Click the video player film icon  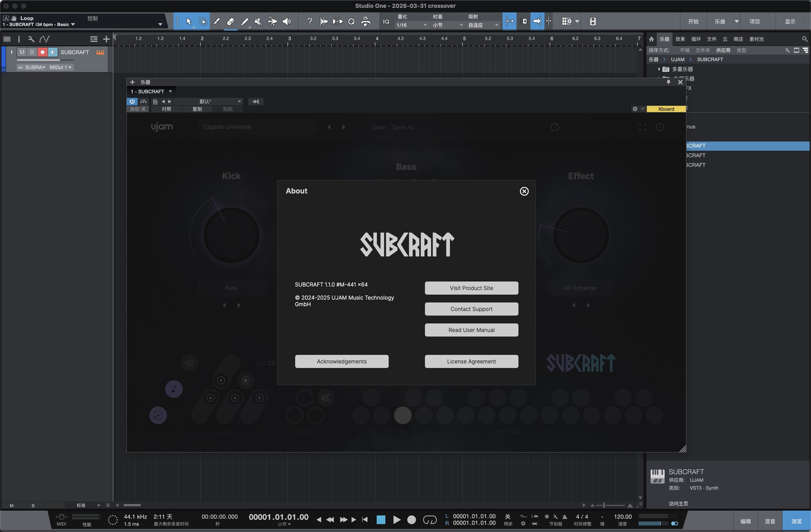(x=593, y=22)
